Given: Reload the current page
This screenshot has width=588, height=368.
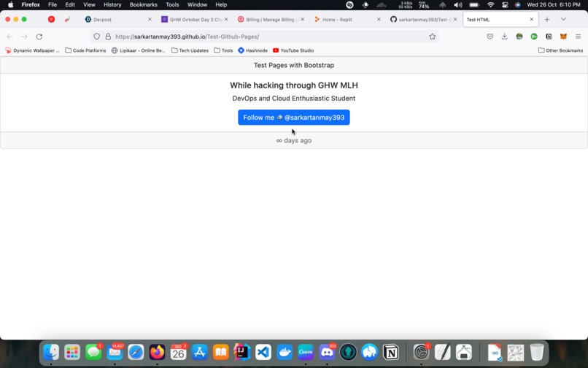Looking at the screenshot, I should pyautogui.click(x=39, y=37).
